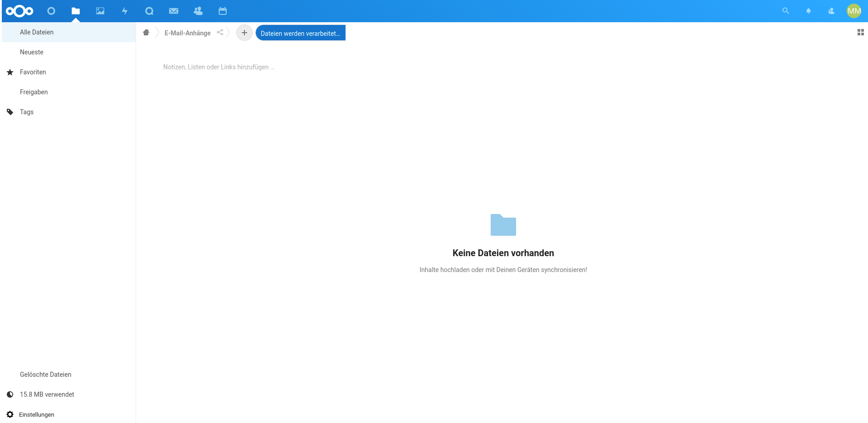This screenshot has height=423, width=868.
Task: Open the notifications bell
Action: pyautogui.click(x=809, y=11)
